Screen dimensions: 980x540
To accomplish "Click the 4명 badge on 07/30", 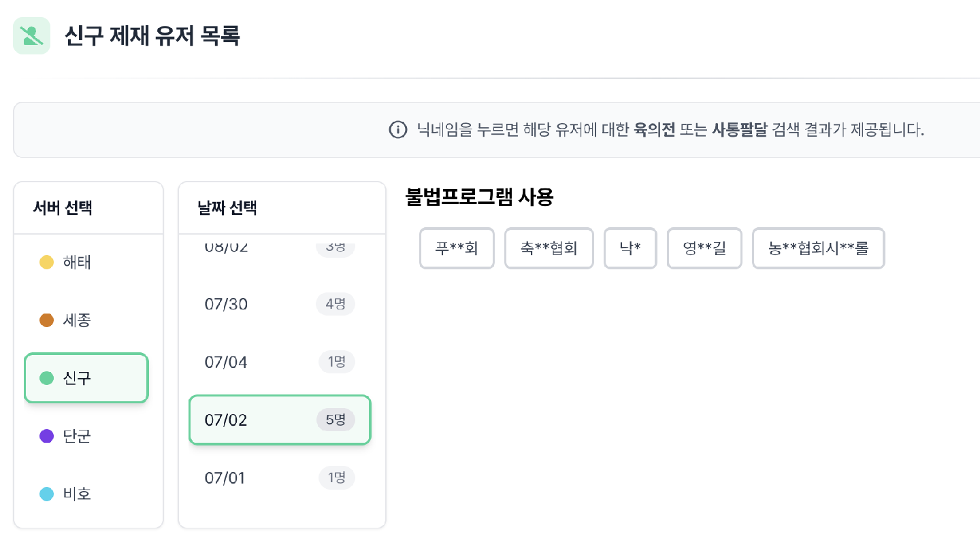I will 336,304.
